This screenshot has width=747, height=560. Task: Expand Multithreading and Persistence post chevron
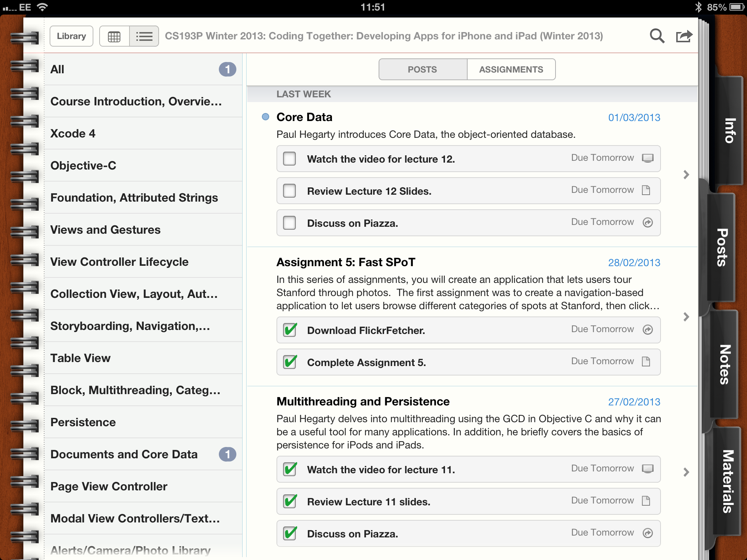click(x=686, y=472)
